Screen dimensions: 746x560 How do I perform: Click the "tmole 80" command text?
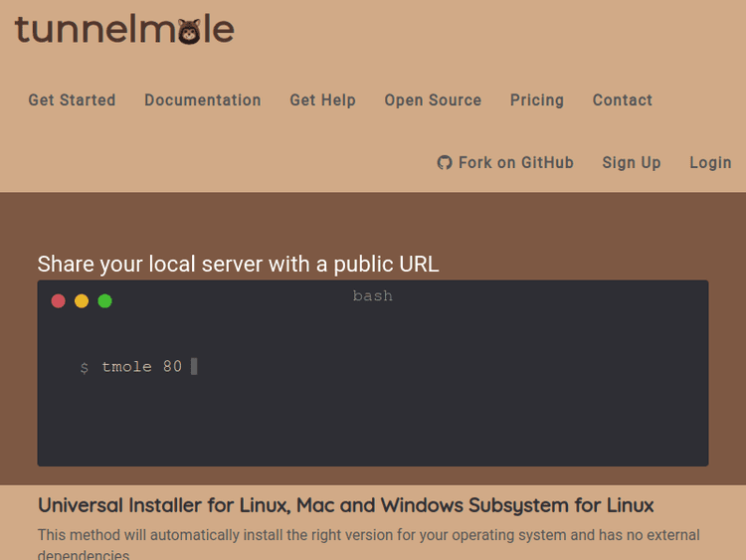tap(142, 367)
